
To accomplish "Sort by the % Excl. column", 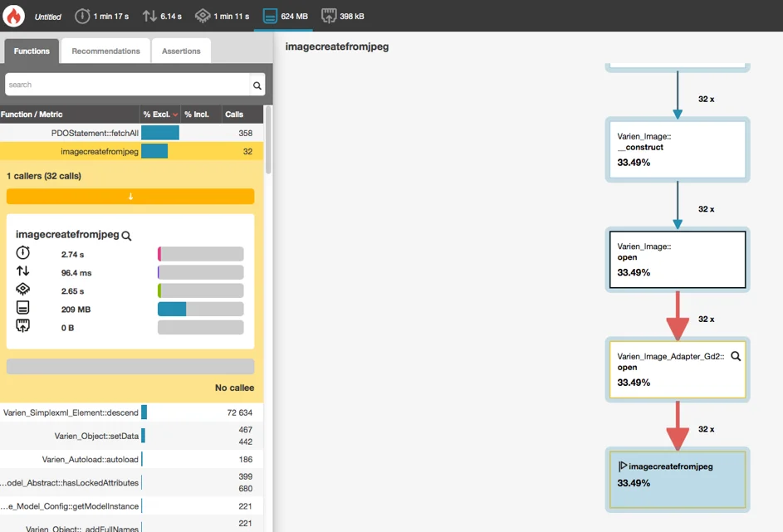I will click(159, 115).
